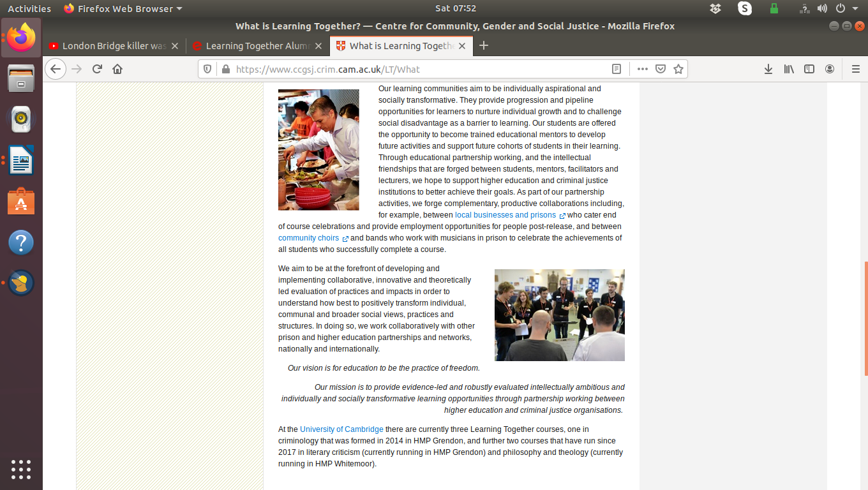Switch to Learning Together Alumni tab

coord(257,46)
